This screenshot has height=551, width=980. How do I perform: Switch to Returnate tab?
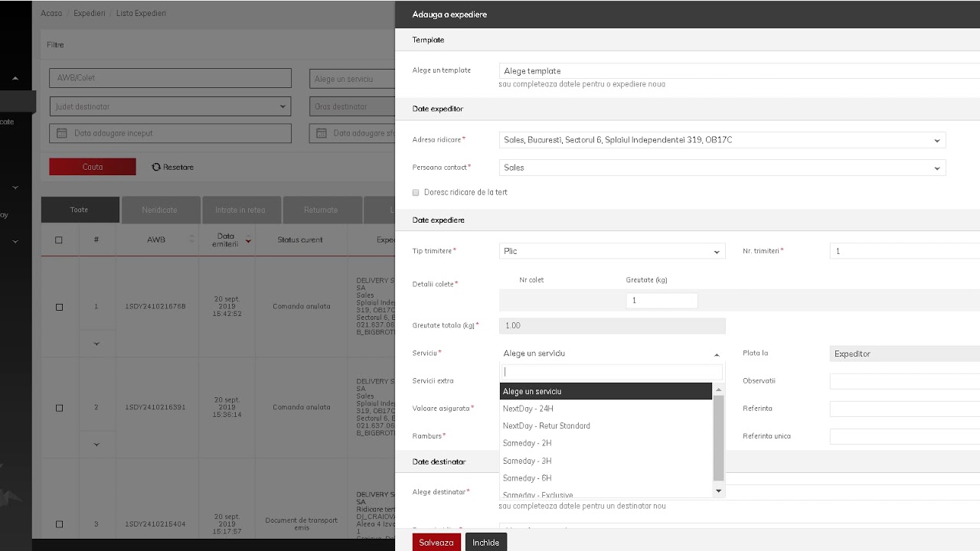coord(321,210)
